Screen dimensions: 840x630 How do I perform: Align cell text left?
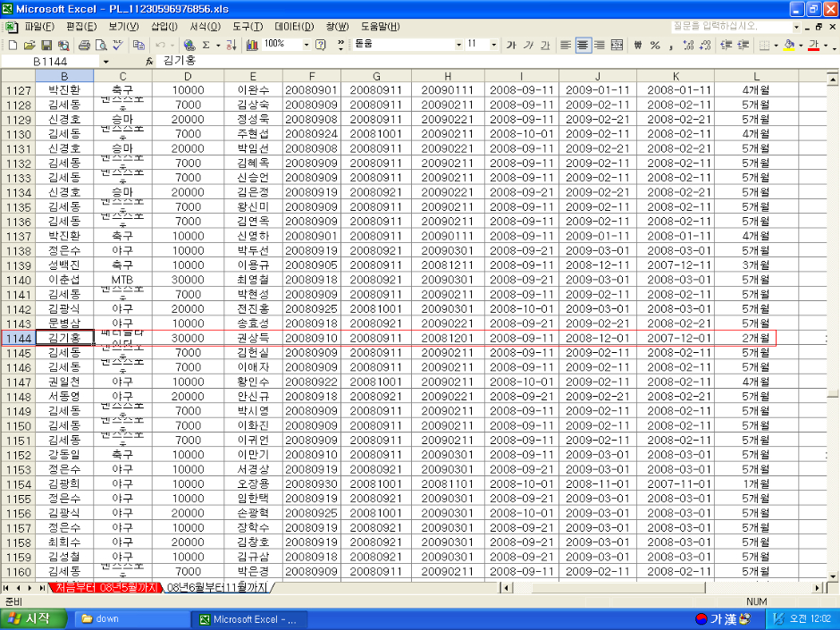click(566, 45)
